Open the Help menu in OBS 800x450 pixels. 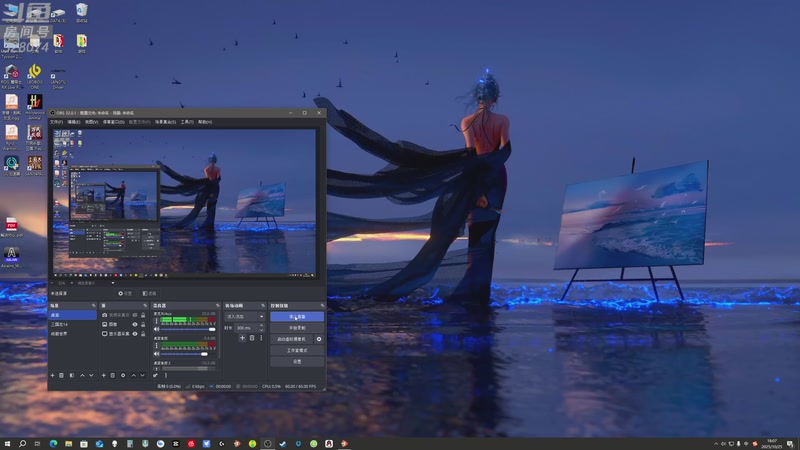[x=205, y=122]
